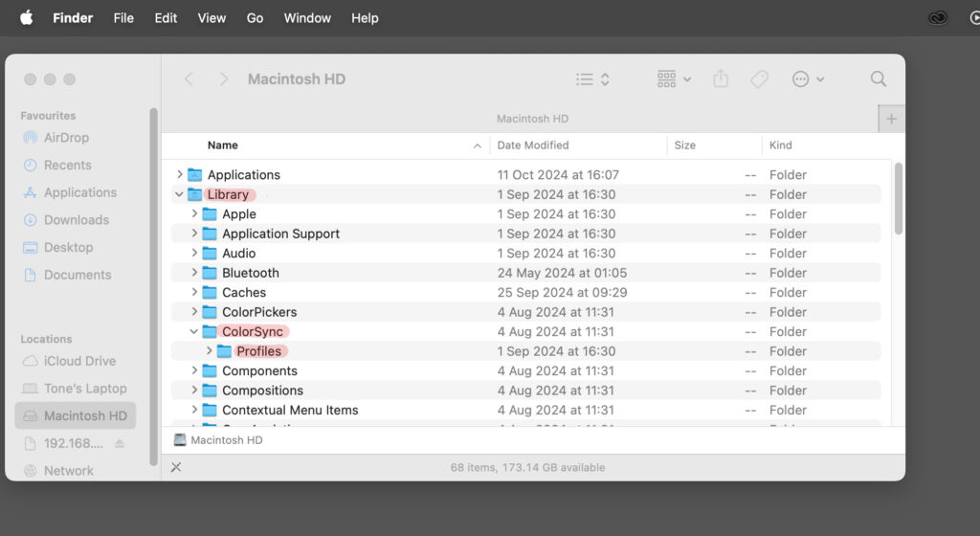Click the file list vertical scrollbar
Image resolution: width=980 pixels, height=536 pixels.
pos(898,199)
